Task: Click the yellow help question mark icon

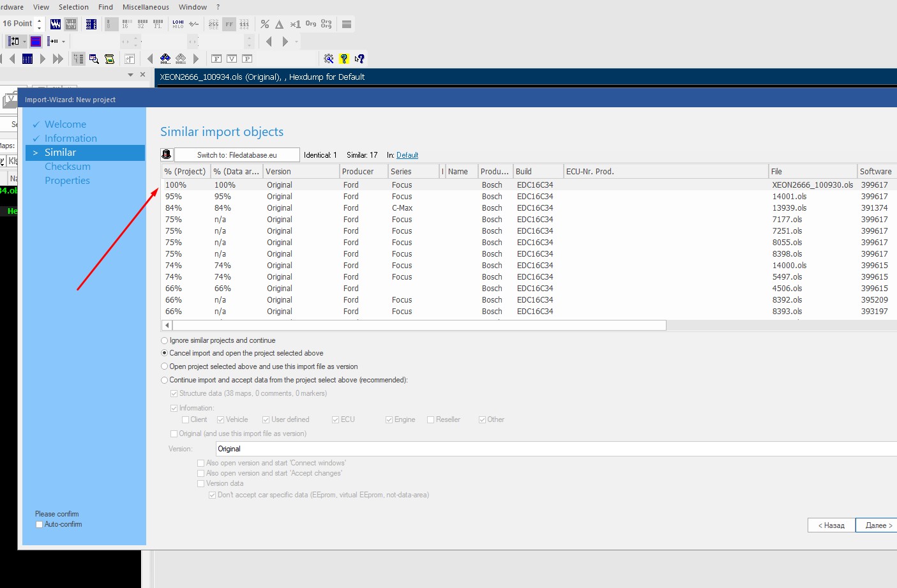Action: click(344, 59)
